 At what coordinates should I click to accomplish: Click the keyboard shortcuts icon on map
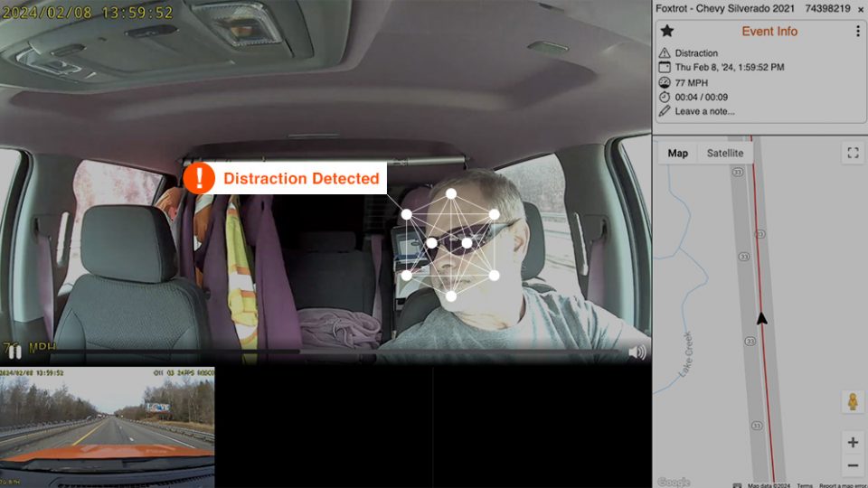[737, 485]
